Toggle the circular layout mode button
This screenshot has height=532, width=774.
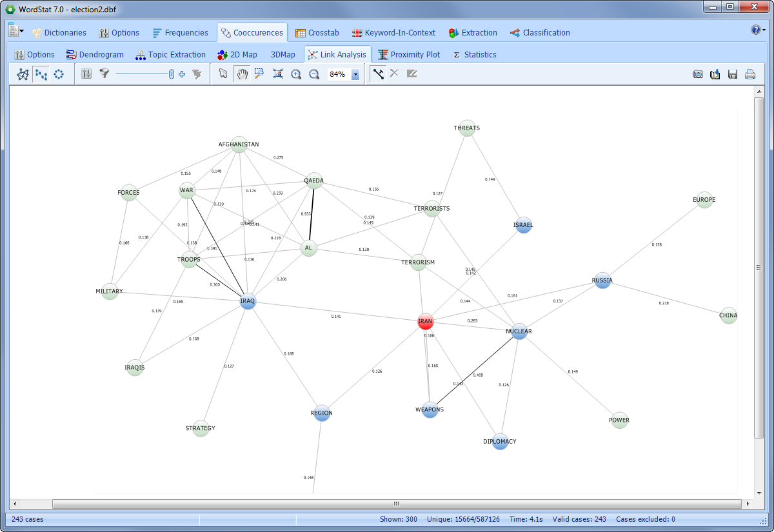point(59,74)
